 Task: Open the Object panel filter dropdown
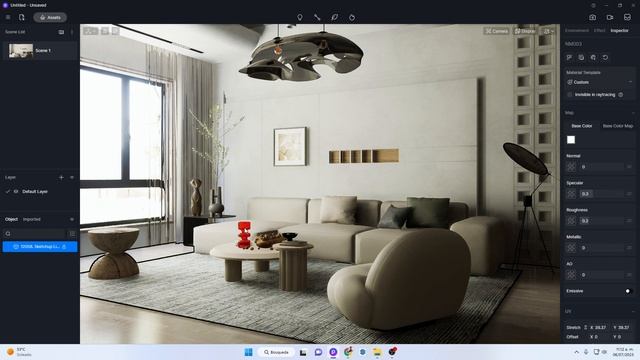click(72, 219)
